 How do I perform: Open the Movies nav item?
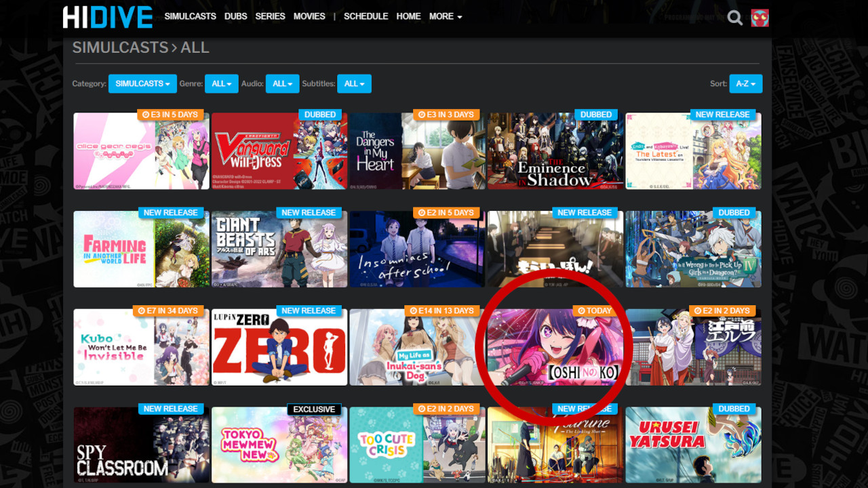click(x=309, y=16)
